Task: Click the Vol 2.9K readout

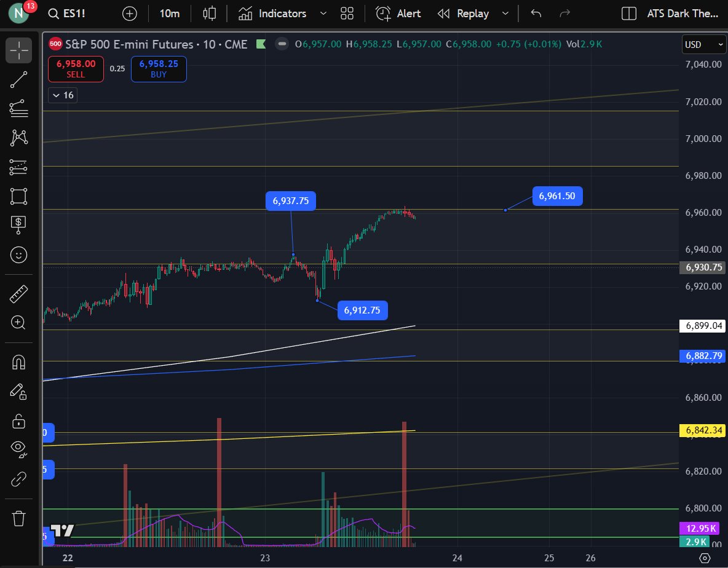Action: [584, 44]
